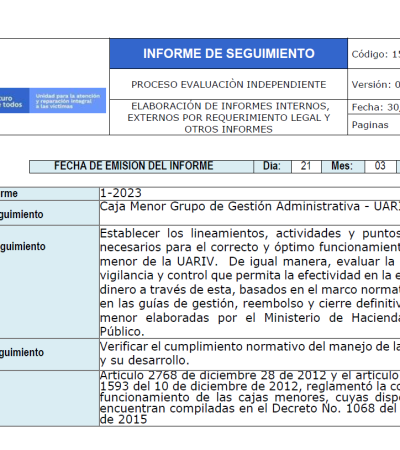Click the report number 1-2023

(x=121, y=193)
